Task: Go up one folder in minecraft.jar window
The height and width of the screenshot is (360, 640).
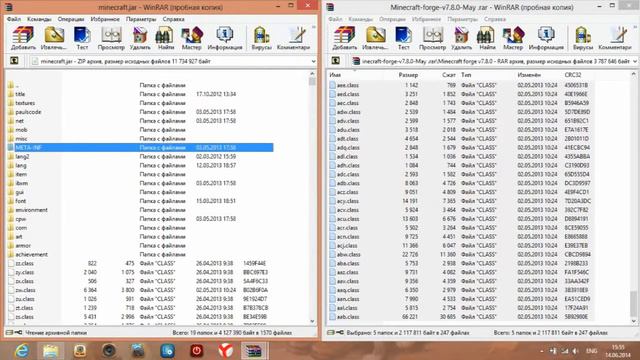Action: click(x=14, y=61)
